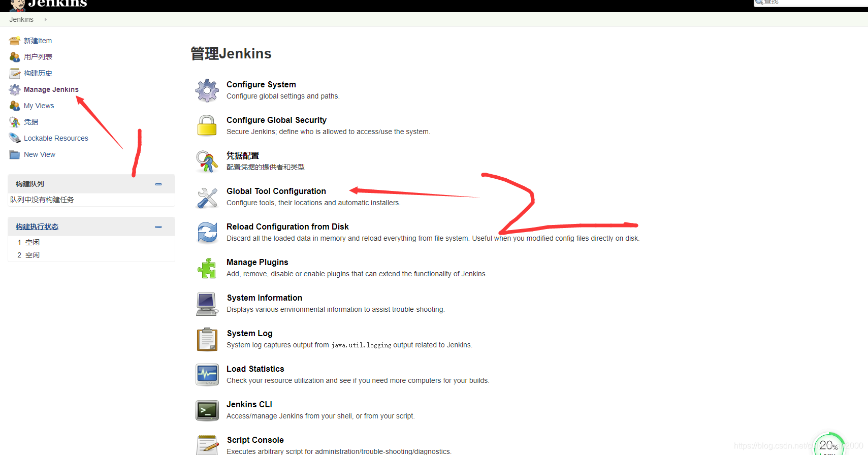The width and height of the screenshot is (868, 455).
Task: Click the Script Console notepad icon
Action: [207, 445]
